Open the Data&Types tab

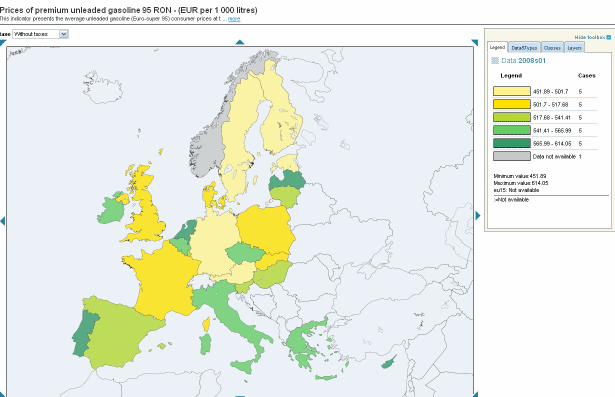tap(524, 47)
